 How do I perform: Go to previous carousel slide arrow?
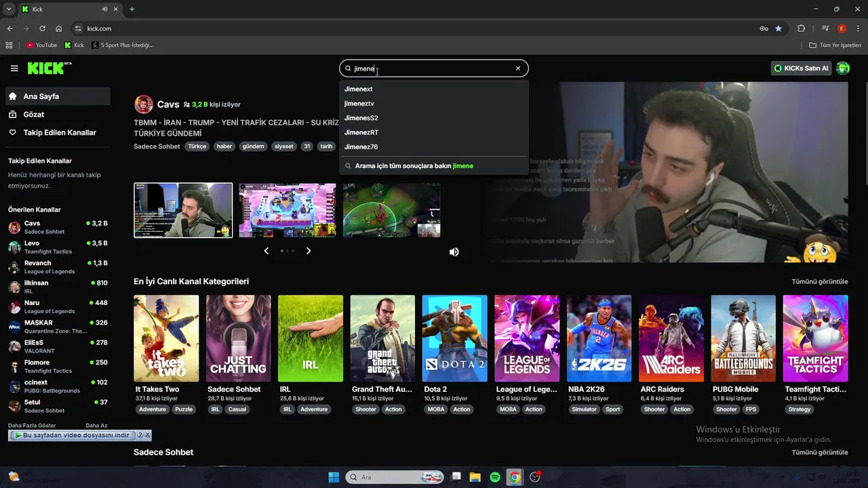[x=267, y=251]
